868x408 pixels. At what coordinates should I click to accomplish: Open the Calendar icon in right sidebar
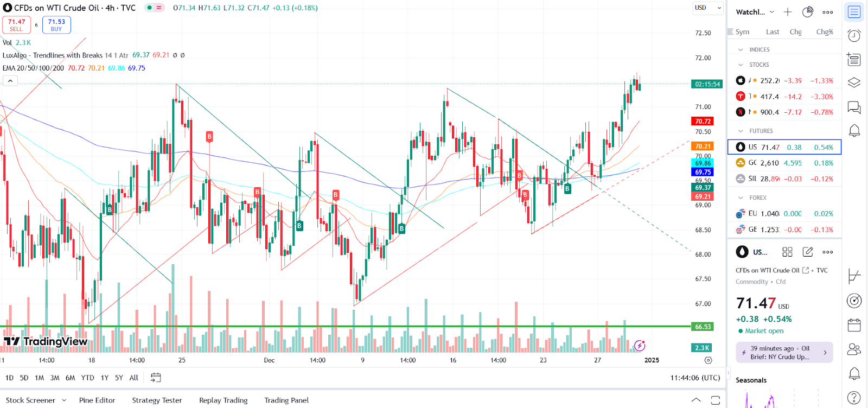[x=854, y=325]
